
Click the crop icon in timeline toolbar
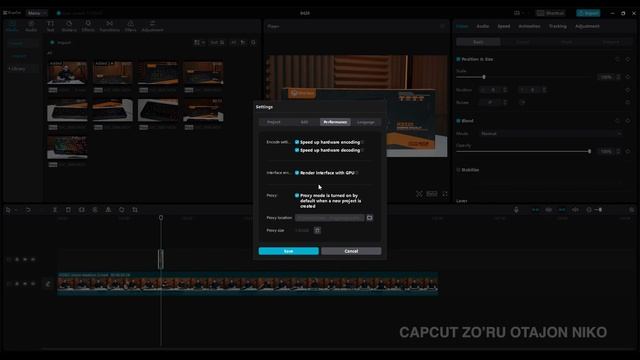click(135, 210)
